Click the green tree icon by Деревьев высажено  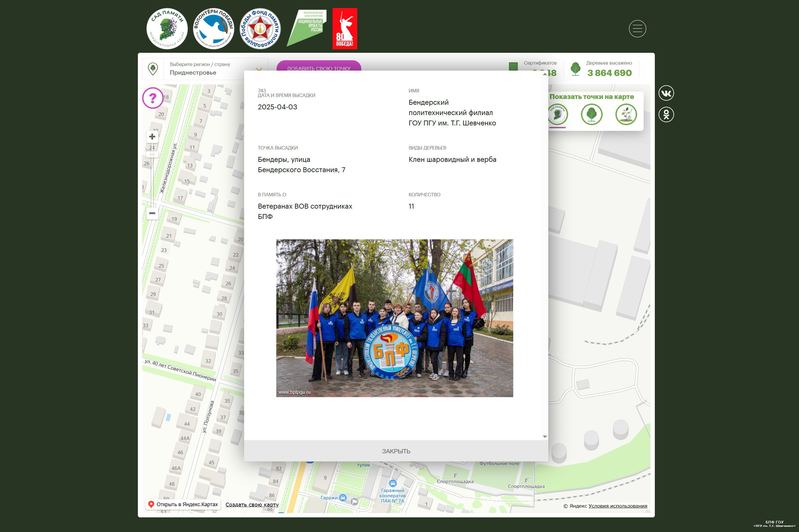575,69
